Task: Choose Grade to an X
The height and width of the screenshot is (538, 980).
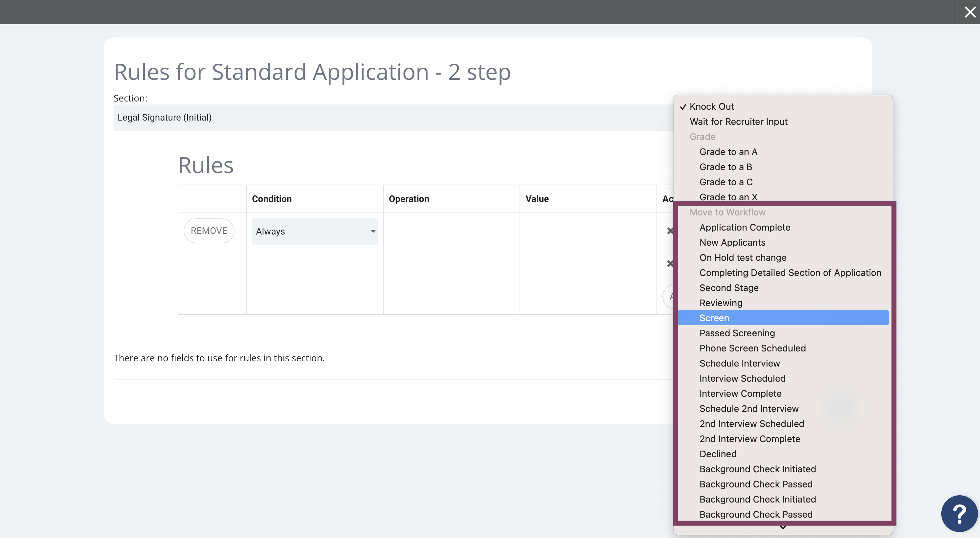Action: [783, 197]
